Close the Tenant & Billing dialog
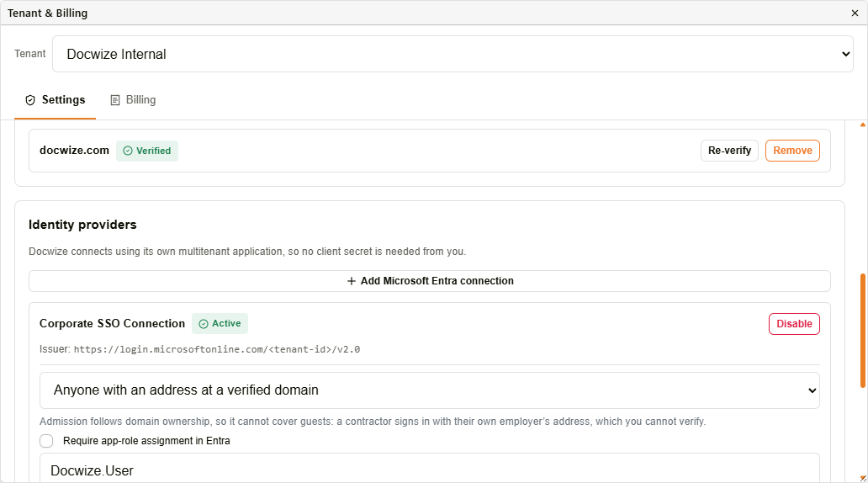Viewport: 868px width, 483px height. tap(855, 13)
